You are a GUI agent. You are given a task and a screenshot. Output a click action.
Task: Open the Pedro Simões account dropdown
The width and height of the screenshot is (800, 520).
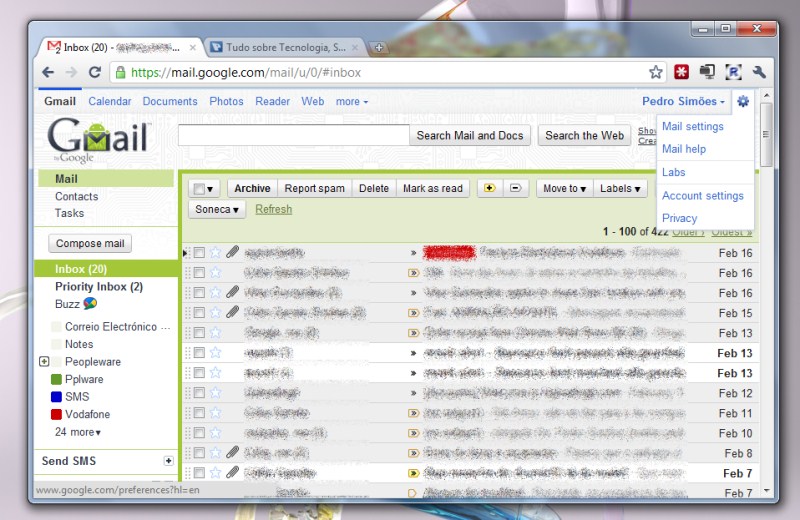[x=683, y=101]
